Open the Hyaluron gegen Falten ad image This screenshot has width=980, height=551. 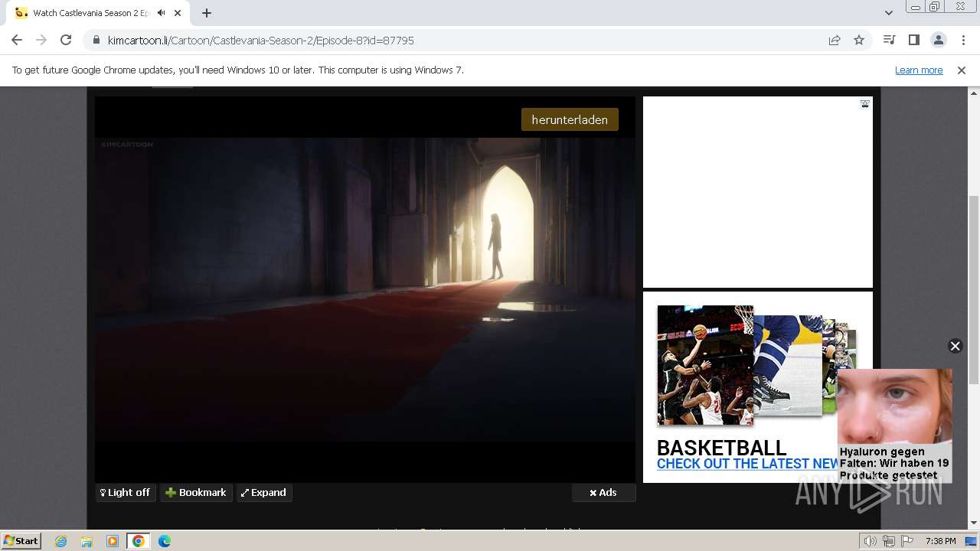tap(894, 406)
